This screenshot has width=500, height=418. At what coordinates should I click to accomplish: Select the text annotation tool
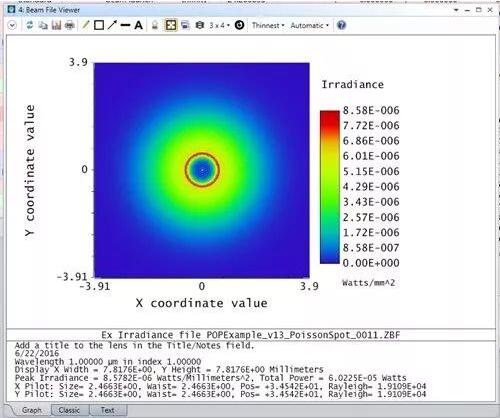pos(139,25)
